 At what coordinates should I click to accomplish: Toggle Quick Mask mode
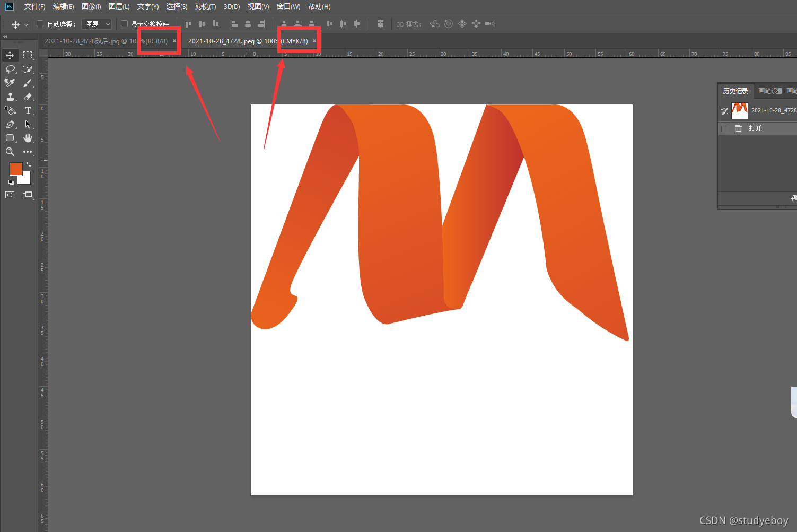click(10, 195)
